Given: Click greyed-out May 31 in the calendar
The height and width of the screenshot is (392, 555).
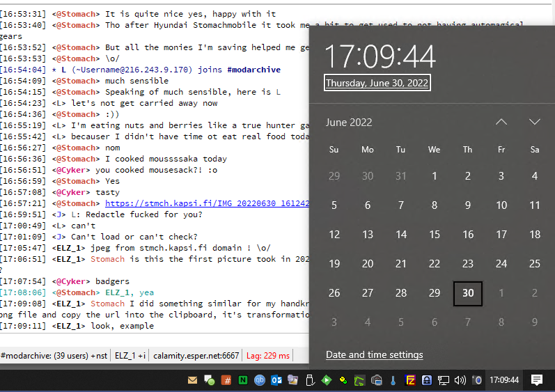Looking at the screenshot, I should [400, 176].
